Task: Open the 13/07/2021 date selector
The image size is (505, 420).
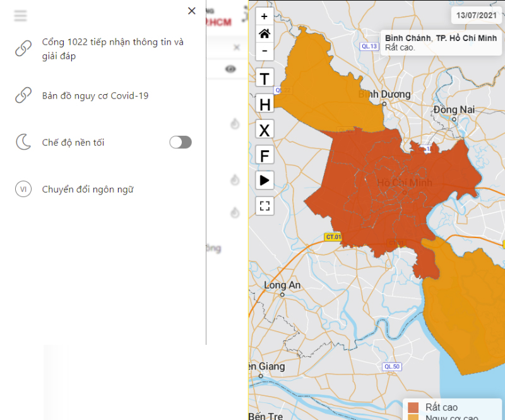Action: click(476, 15)
